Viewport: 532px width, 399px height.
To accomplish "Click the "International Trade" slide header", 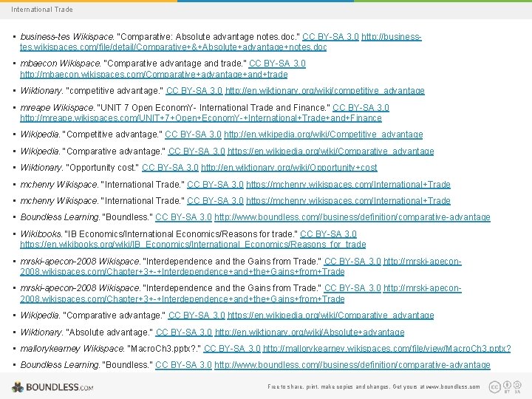I will coord(42,10).
